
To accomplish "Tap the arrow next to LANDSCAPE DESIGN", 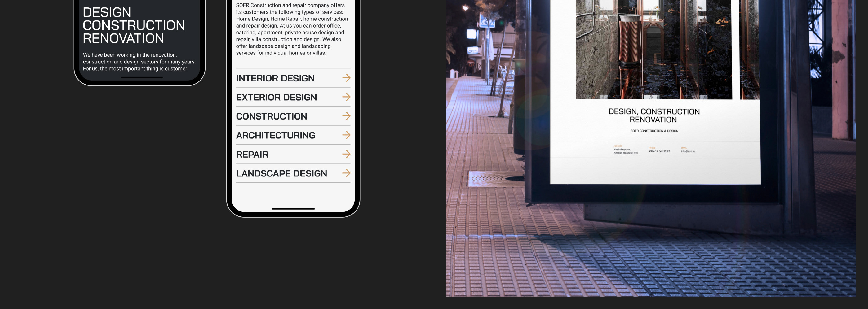I will click(346, 173).
